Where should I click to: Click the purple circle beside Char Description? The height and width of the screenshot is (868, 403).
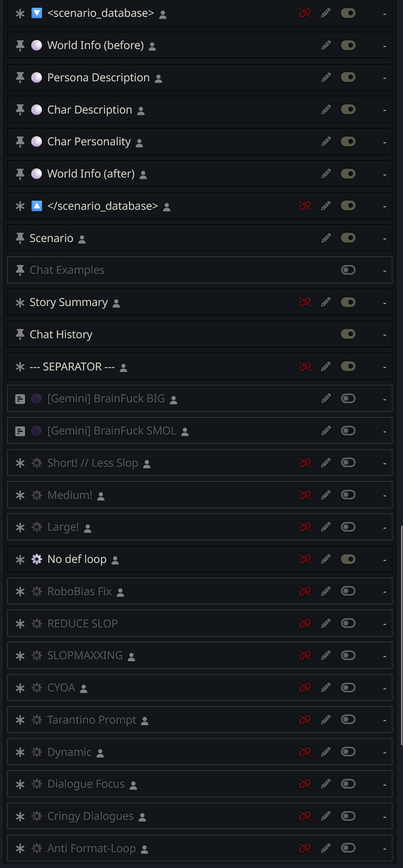click(37, 110)
